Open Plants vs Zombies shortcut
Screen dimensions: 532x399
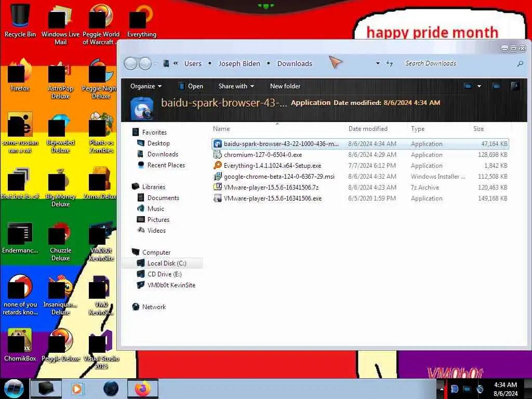101,133
